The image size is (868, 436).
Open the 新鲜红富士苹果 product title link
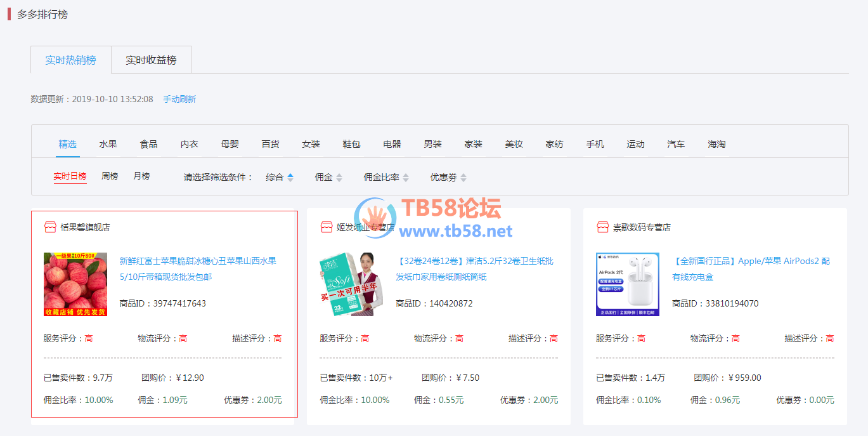[x=198, y=269]
